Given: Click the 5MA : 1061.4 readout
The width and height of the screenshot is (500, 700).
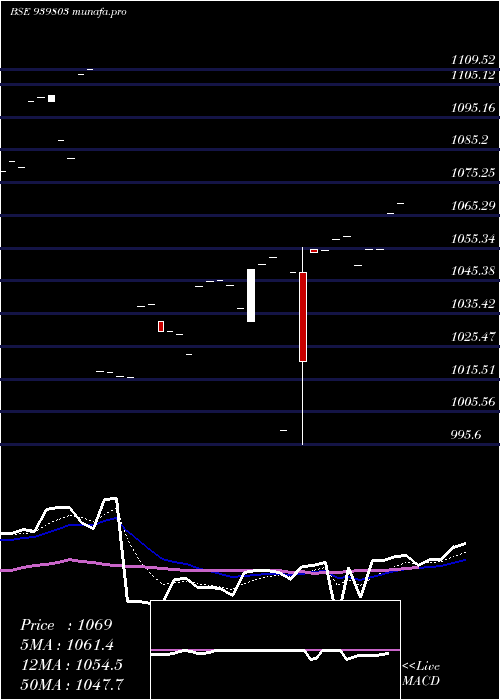Looking at the screenshot, I should pos(67,645).
